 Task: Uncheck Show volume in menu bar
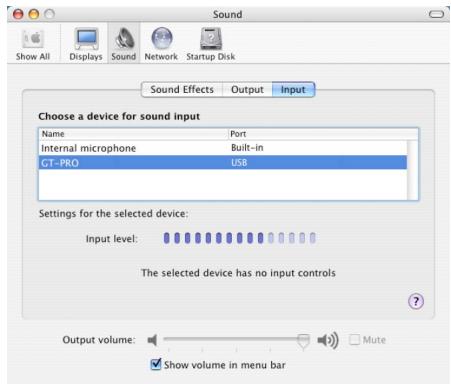[156, 364]
